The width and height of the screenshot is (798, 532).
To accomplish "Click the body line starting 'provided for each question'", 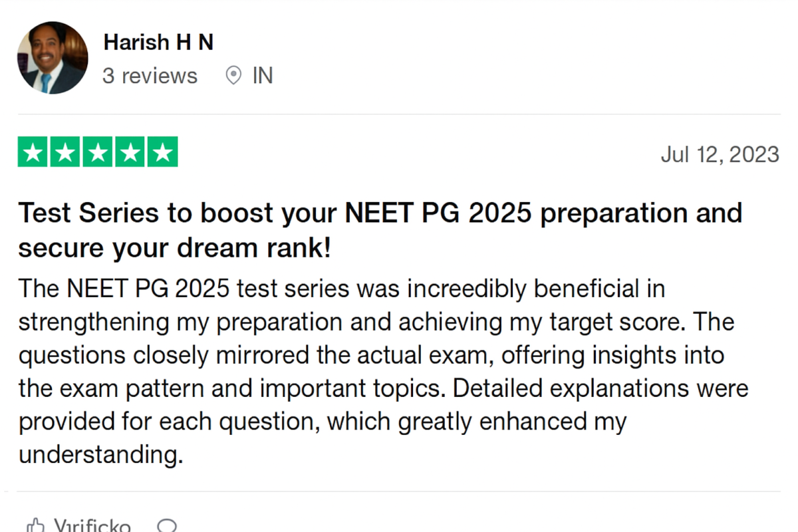I will click(x=323, y=422).
